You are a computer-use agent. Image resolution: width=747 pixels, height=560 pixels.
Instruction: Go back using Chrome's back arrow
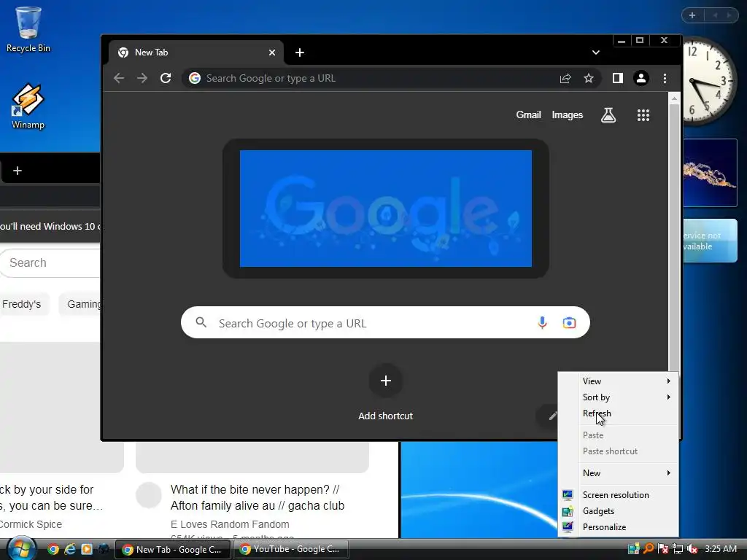point(119,78)
